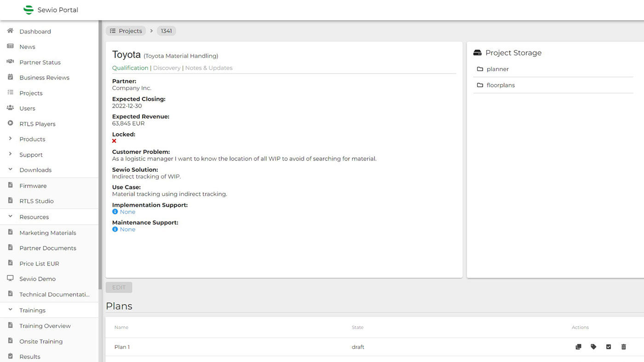Expand the Products menu in sidebar
The image size is (644, 362).
click(x=32, y=139)
